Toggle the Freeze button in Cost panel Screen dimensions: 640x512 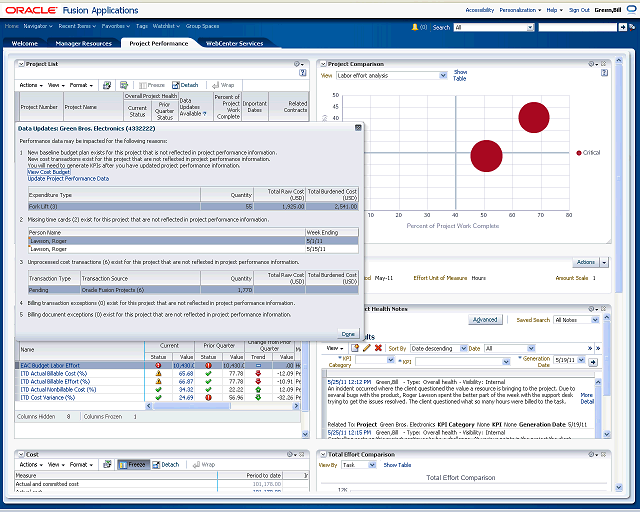(x=134, y=465)
